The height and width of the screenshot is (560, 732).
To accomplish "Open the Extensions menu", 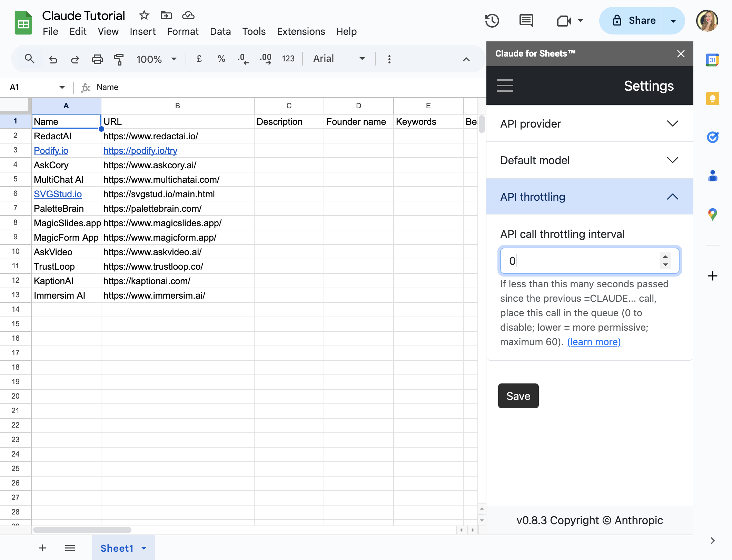I will tap(301, 31).
